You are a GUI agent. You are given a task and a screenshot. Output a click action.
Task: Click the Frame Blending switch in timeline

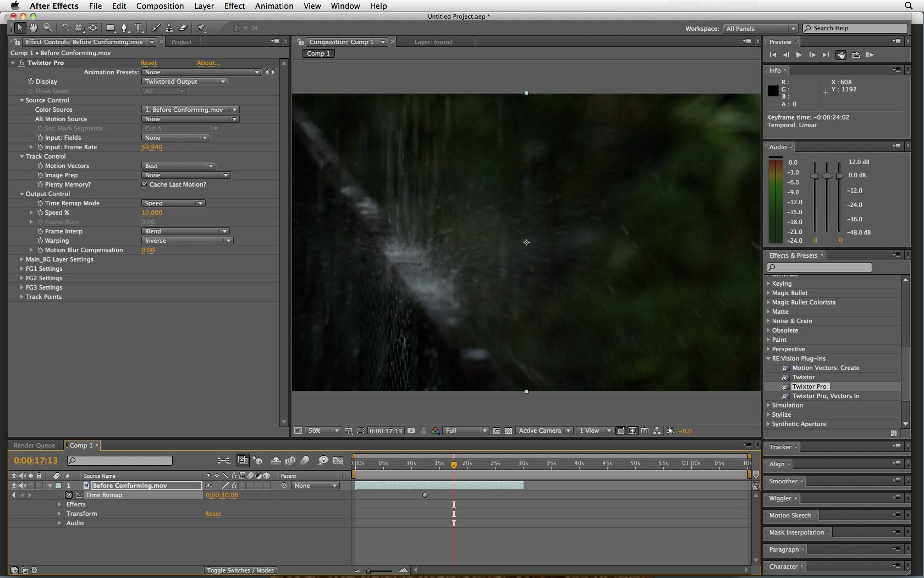290,460
